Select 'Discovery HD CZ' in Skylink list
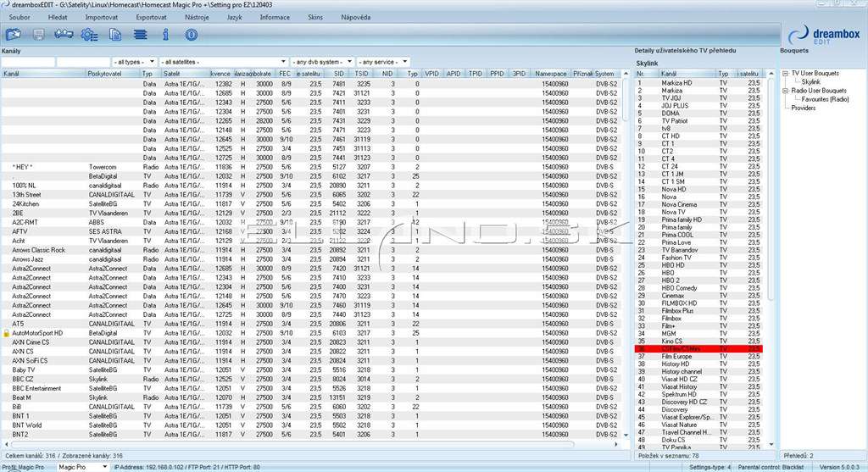Viewport: 868px width, 472px height. tap(698, 402)
